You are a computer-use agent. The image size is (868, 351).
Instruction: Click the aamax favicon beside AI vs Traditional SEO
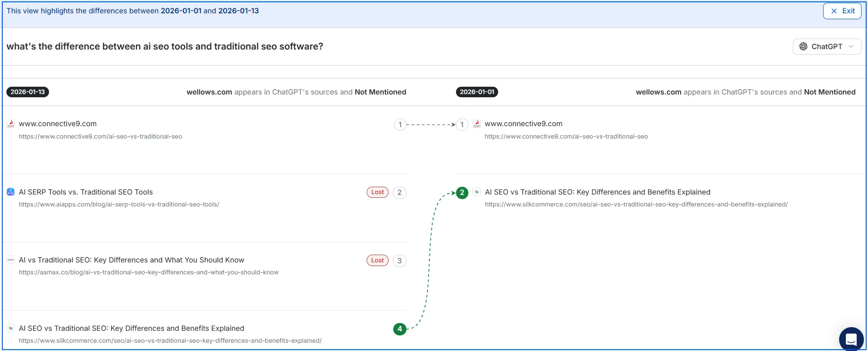(x=11, y=260)
